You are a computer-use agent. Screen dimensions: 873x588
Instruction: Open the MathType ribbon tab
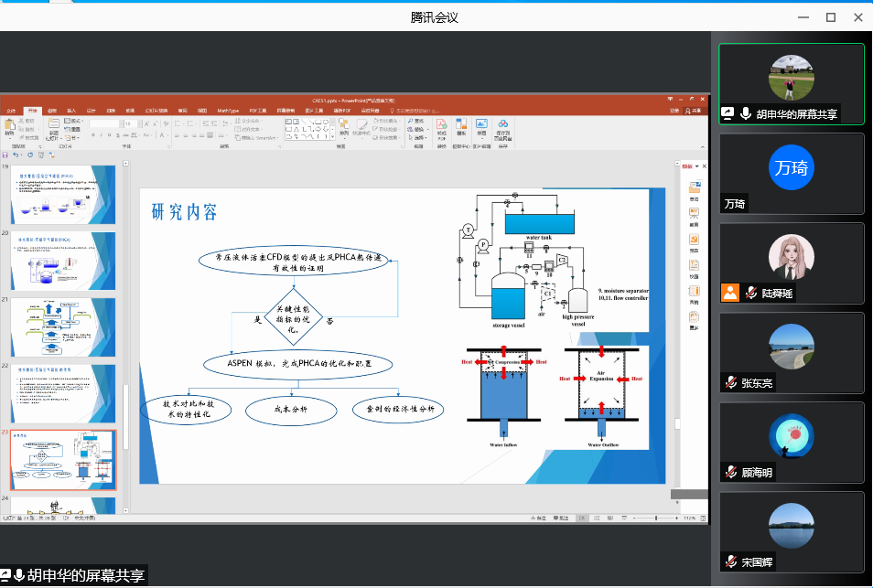(x=227, y=110)
